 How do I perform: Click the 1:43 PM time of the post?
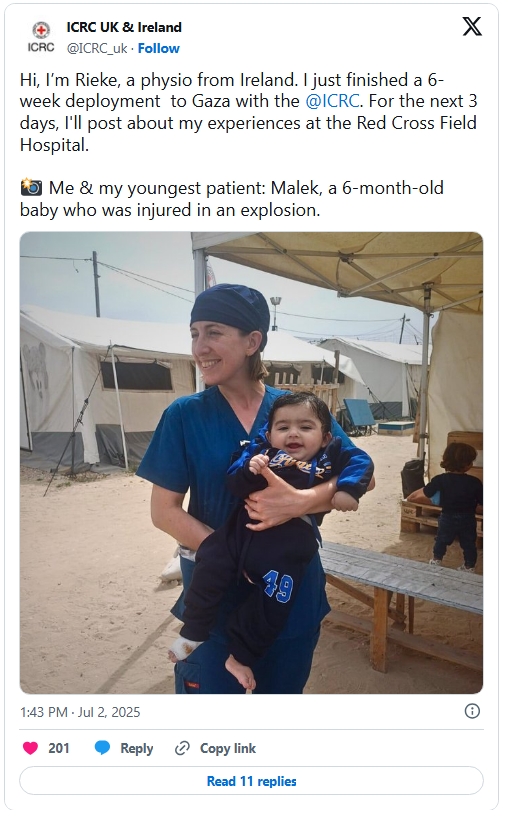43,712
